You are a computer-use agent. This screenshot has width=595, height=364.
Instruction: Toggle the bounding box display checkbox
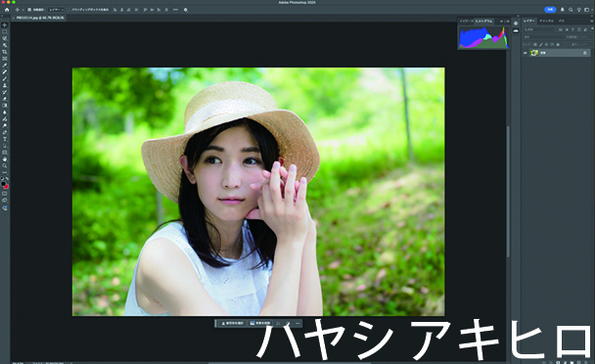point(69,10)
